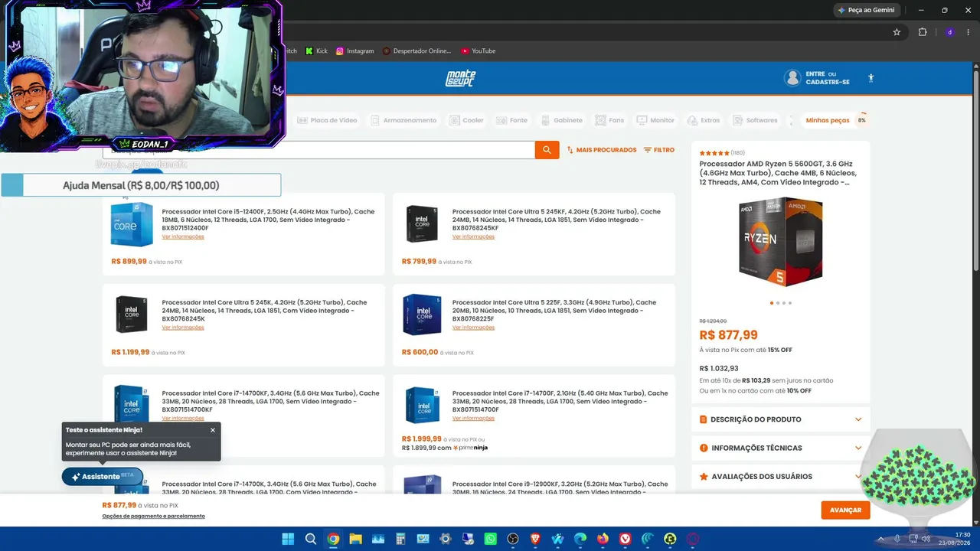Click the product search input field
Image resolution: width=980 pixels, height=551 pixels.
pyautogui.click(x=318, y=150)
